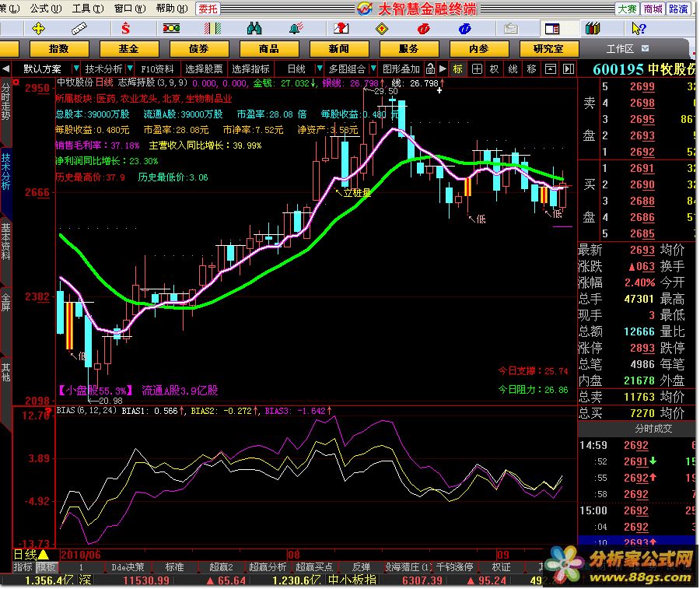Open the 帮助 menu

[x=172, y=8]
